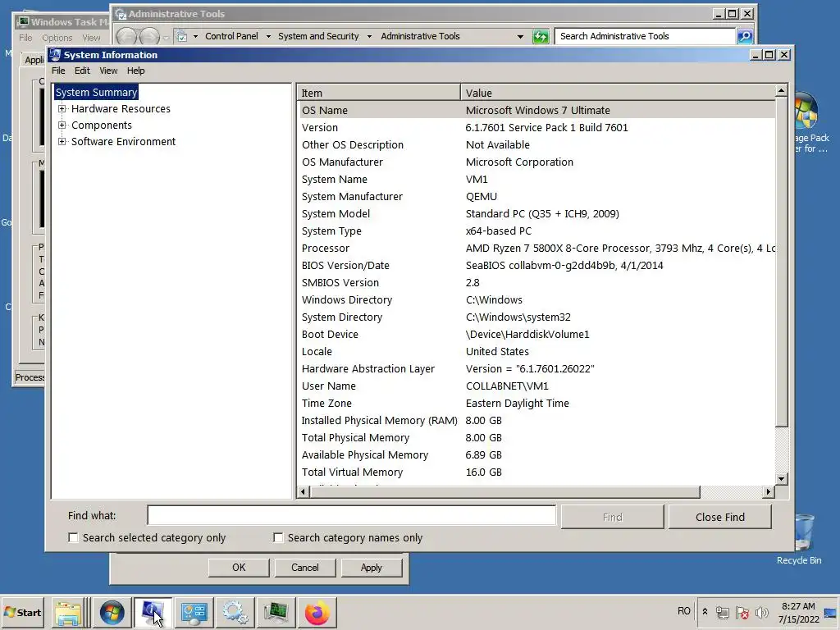Image resolution: width=840 pixels, height=630 pixels.
Task: Open the network tray icon
Action: [723, 612]
